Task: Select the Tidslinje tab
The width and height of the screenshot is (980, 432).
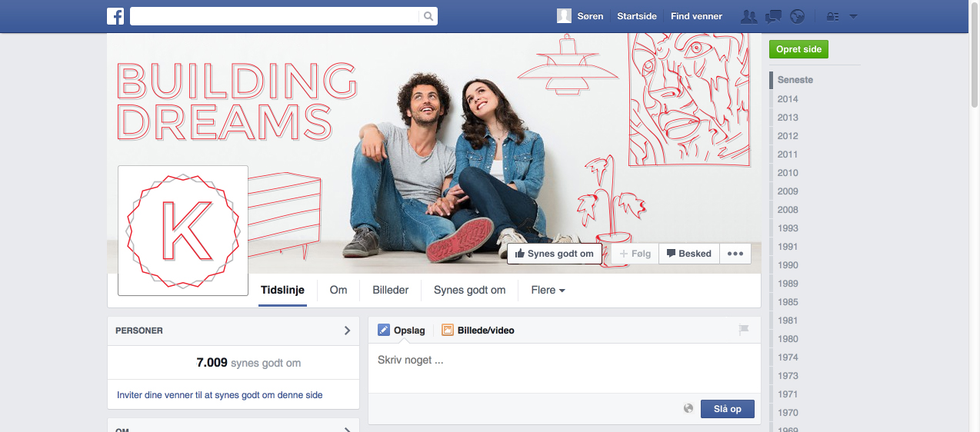Action: click(282, 290)
